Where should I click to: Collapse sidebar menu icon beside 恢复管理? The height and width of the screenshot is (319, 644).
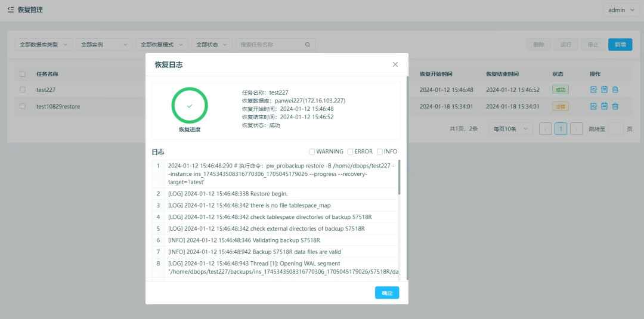11,10
